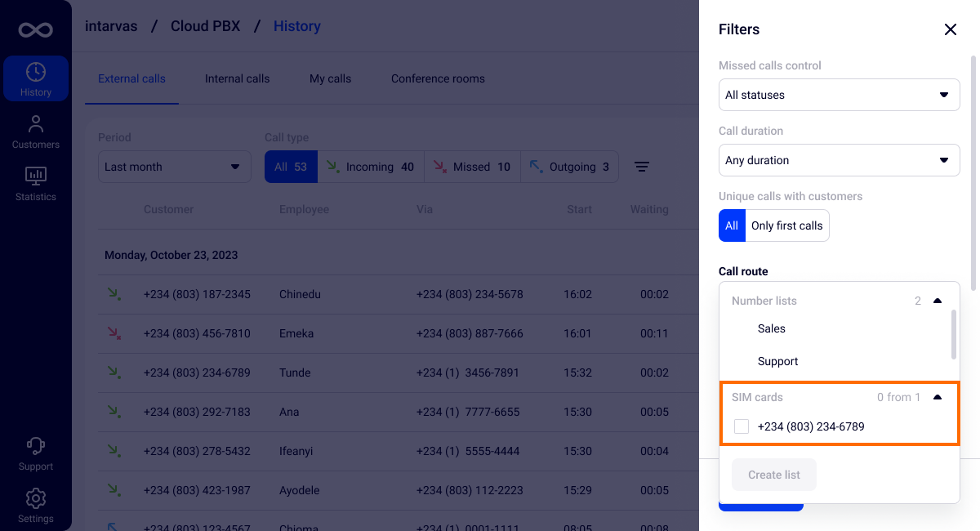Filter by Missed calls type
Screen dimensions: 980x531
point(471,167)
